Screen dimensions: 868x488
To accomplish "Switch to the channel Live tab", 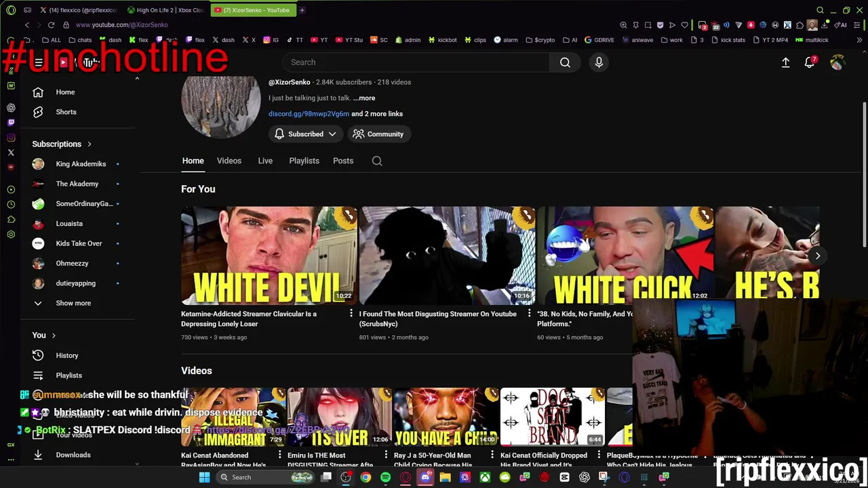I will (x=265, y=161).
